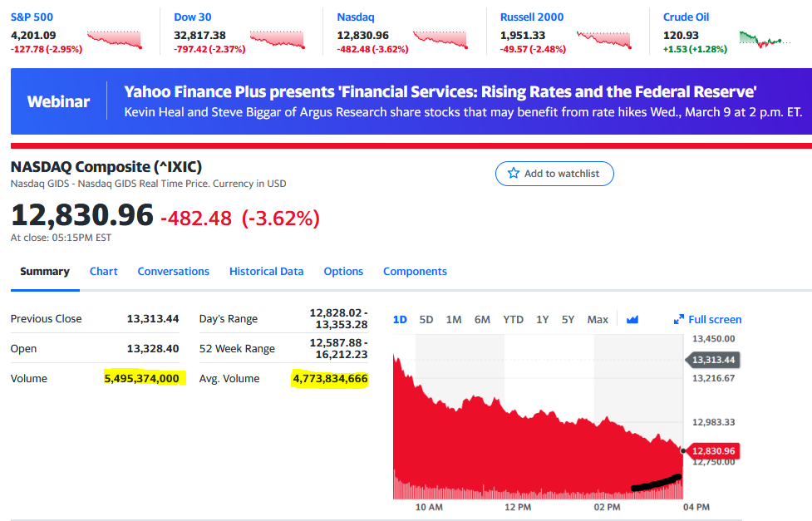The image size is (812, 521).
Task: Select the 6M chart range
Action: pos(482,320)
